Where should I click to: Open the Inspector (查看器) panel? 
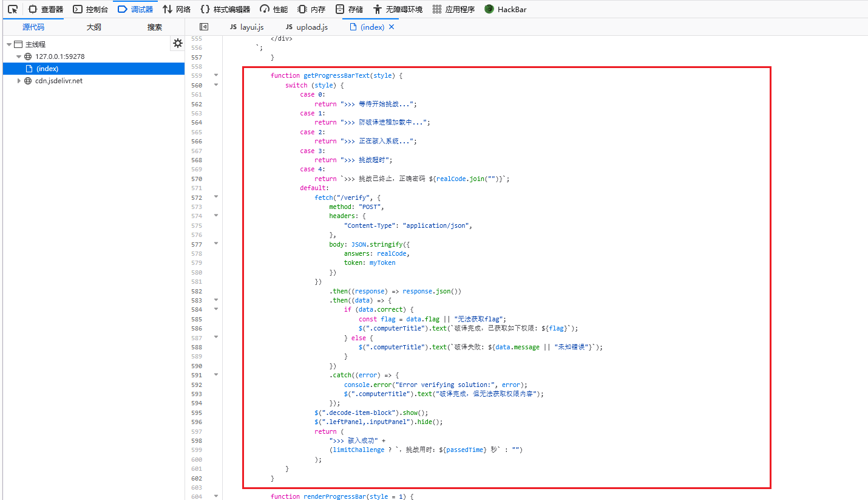46,9
